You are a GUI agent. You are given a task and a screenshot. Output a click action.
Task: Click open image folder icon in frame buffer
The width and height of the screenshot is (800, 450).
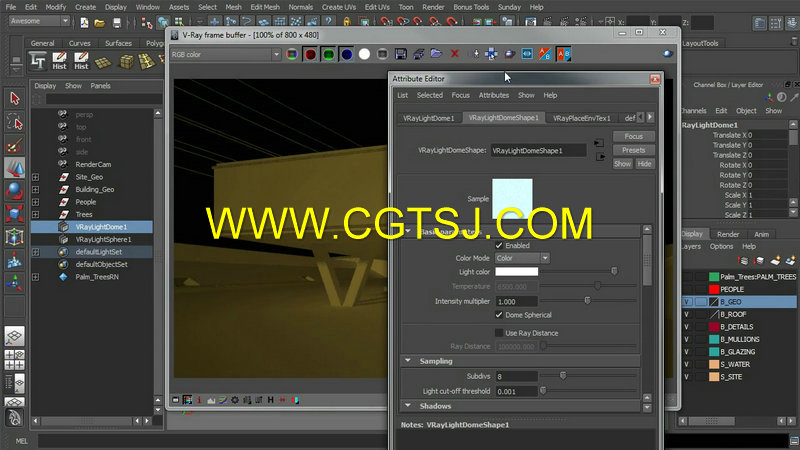point(436,54)
